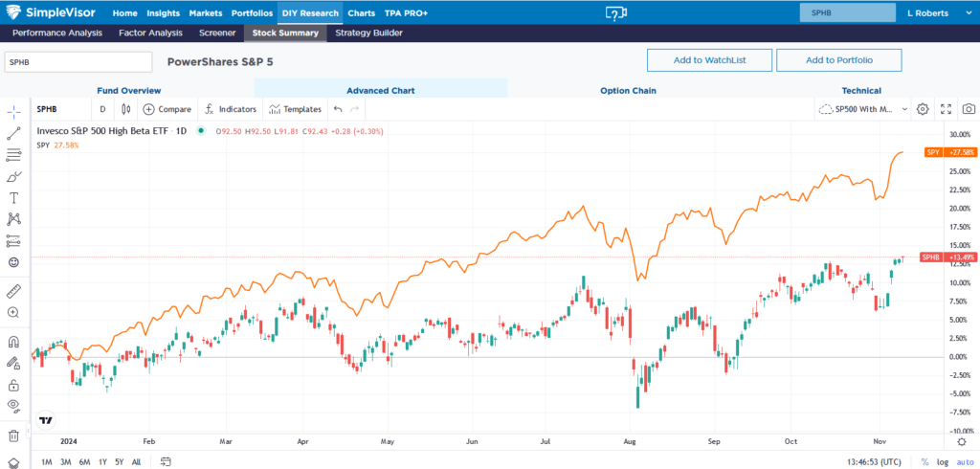Click the SPHB symbol search in chart toolbar

click(x=61, y=109)
